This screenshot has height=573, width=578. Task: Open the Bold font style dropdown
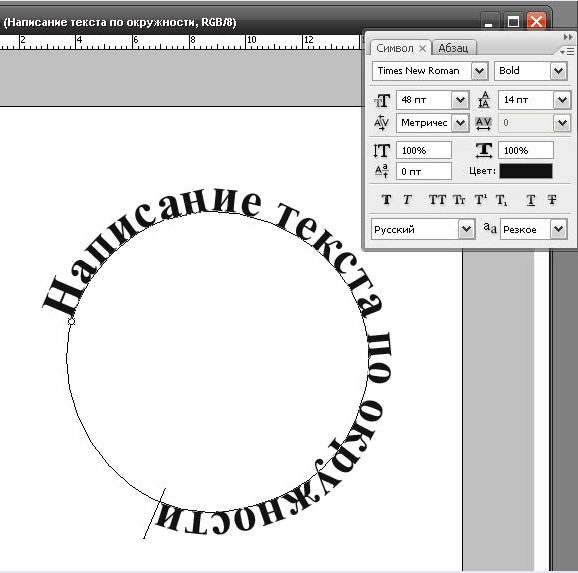558,71
